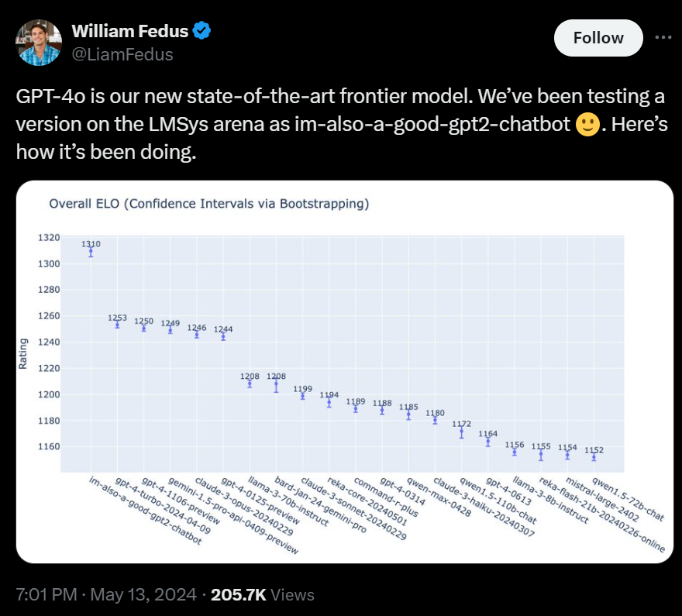
Task: Open the three-dot more options menu
Action: [663, 37]
